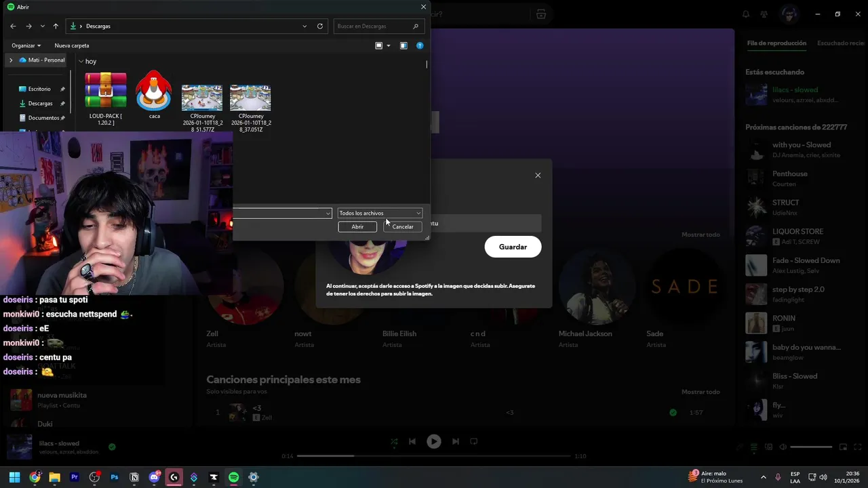Open Billie Eilish artist link
868x488 pixels.
click(x=399, y=333)
